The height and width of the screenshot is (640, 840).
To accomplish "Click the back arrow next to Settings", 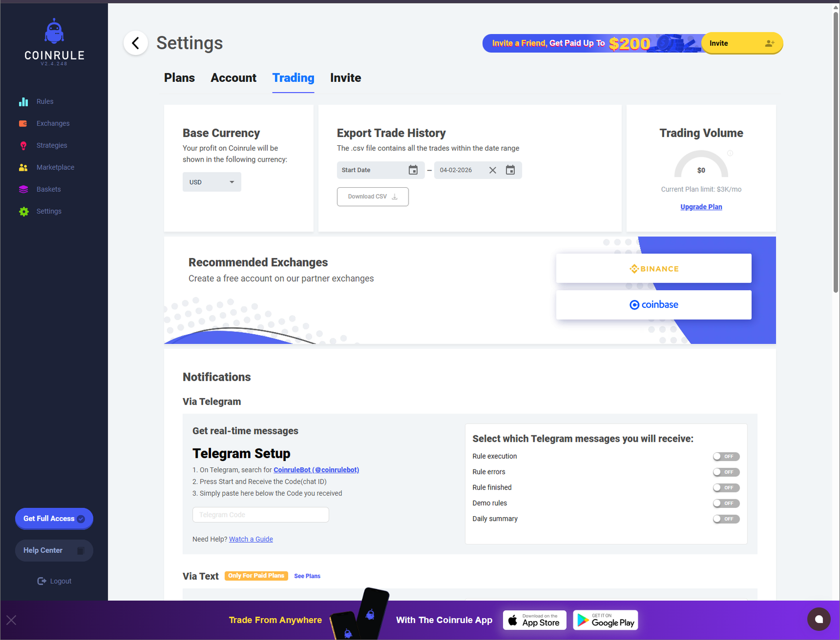I will pos(135,43).
